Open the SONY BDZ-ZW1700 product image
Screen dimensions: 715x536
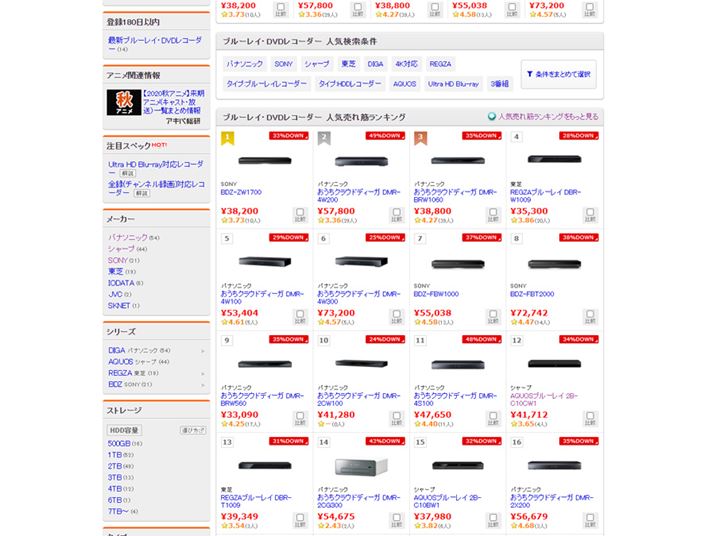(x=265, y=161)
